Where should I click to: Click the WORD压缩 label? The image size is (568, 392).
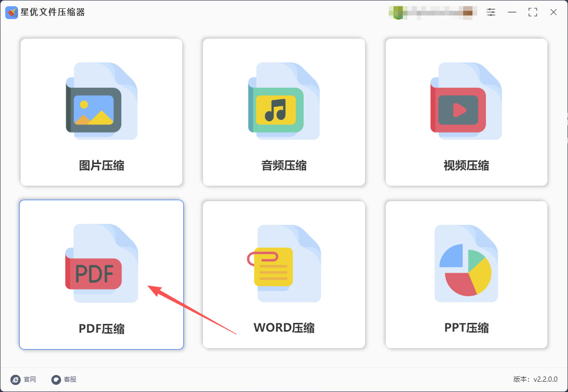(283, 328)
